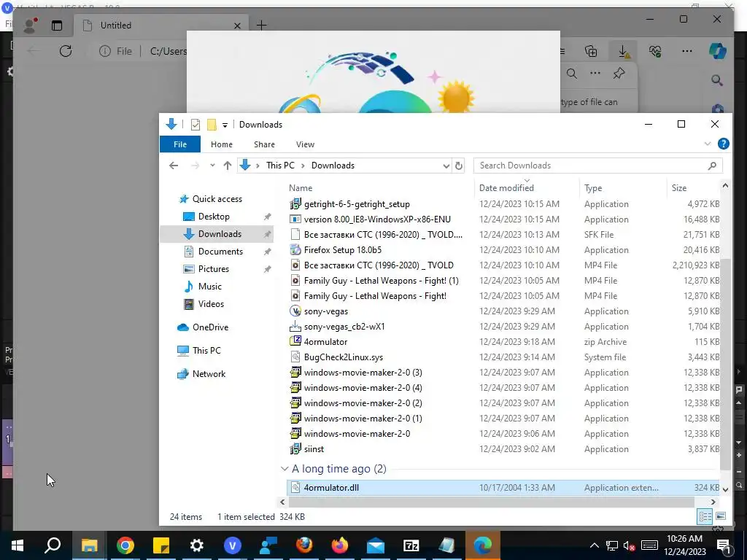Viewport: 747px width, 560px height.
Task: Select Music in navigation pane
Action: 209,287
